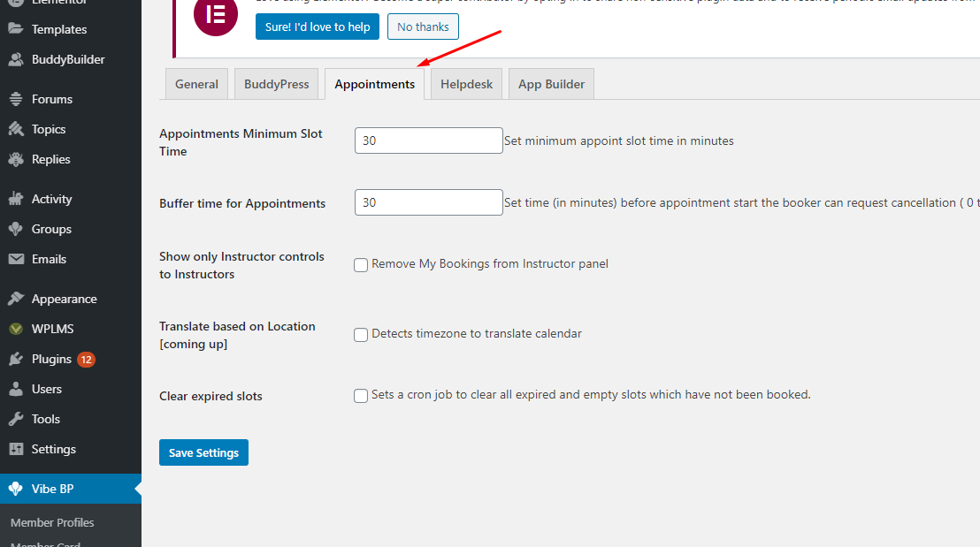
Task: Click the Plugins plug icon
Action: 16,359
